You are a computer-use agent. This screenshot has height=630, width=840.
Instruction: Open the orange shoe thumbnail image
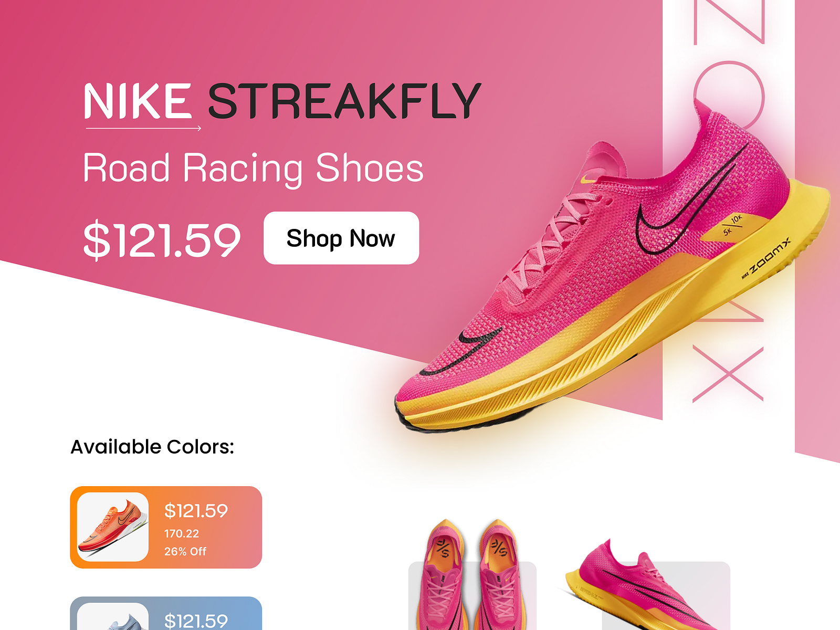[113, 527]
